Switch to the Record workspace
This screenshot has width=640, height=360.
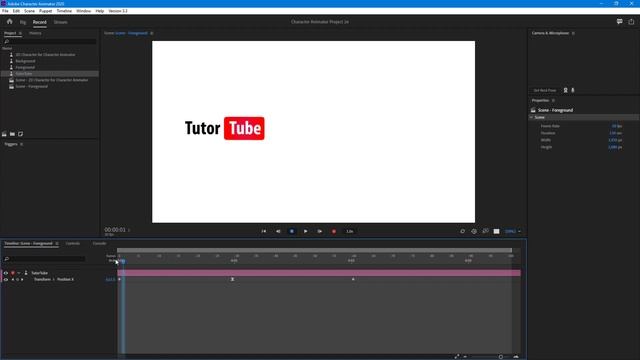[x=40, y=22]
